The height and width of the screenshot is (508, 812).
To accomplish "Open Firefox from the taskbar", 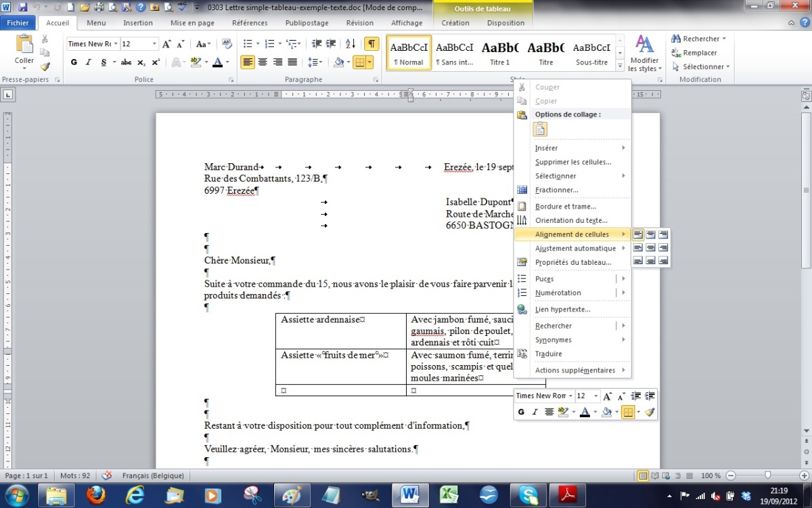I will click(96, 495).
